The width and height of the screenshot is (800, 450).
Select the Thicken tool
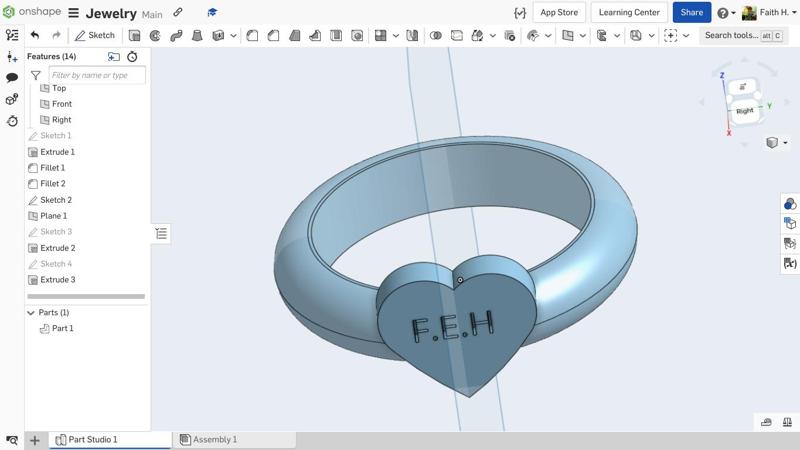pos(218,35)
